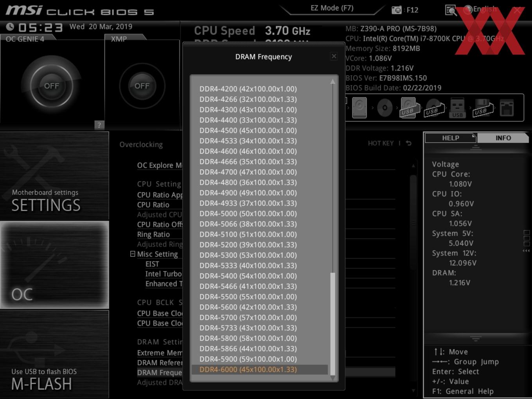Click the USB optical drive boot icon
Image resolution: width=532 pixels, height=399 pixels.
click(x=434, y=108)
